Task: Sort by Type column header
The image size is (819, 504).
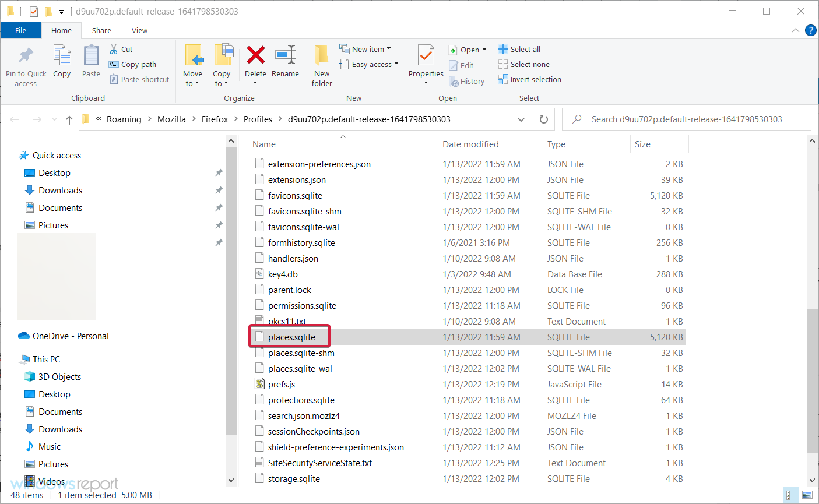Action: coord(556,144)
